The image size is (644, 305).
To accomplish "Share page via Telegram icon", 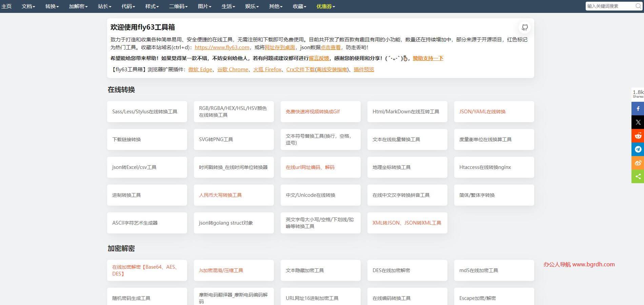I will click(x=638, y=149).
